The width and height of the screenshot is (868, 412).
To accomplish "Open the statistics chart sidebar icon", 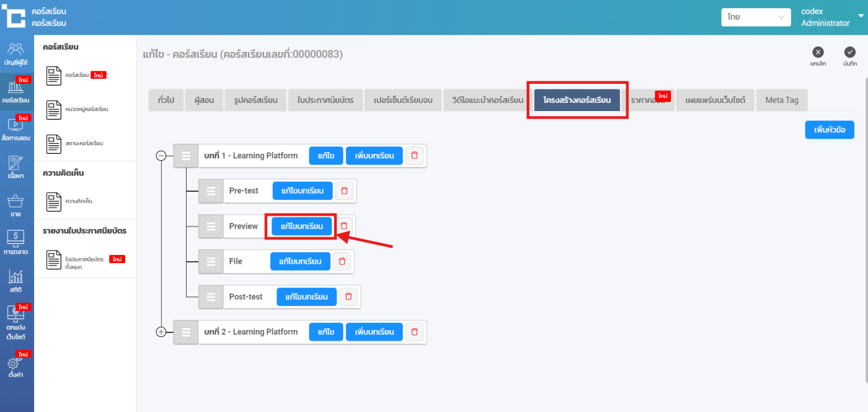I will (x=16, y=280).
